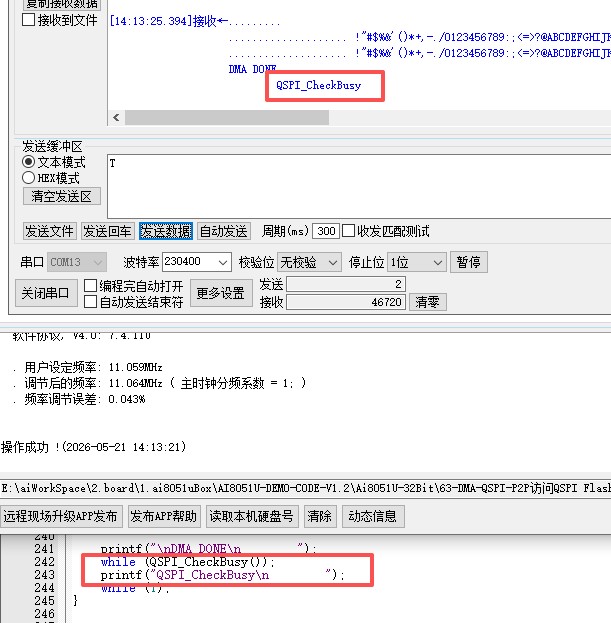611x623 pixels.
Task: Click the 暂停 button
Action: tap(469, 262)
